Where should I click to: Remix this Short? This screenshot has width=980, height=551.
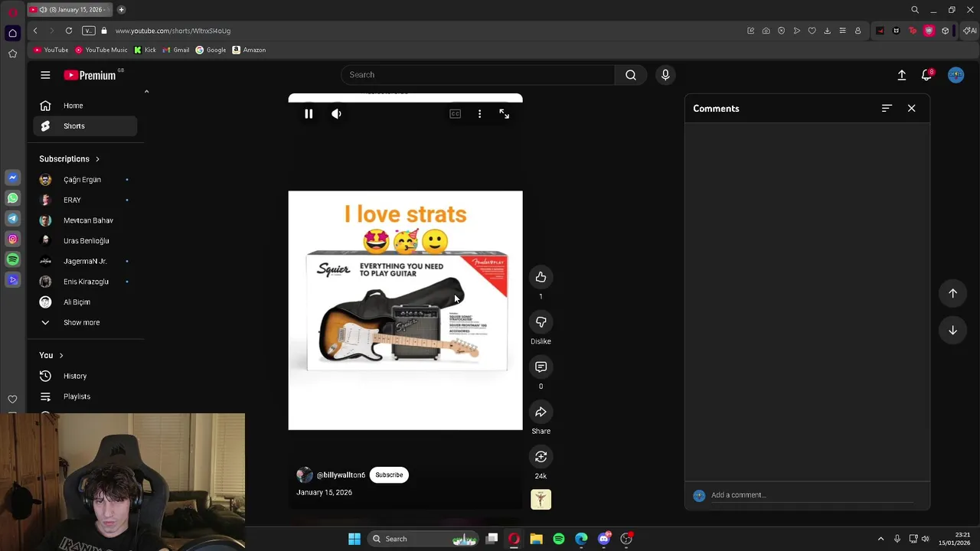tap(541, 457)
